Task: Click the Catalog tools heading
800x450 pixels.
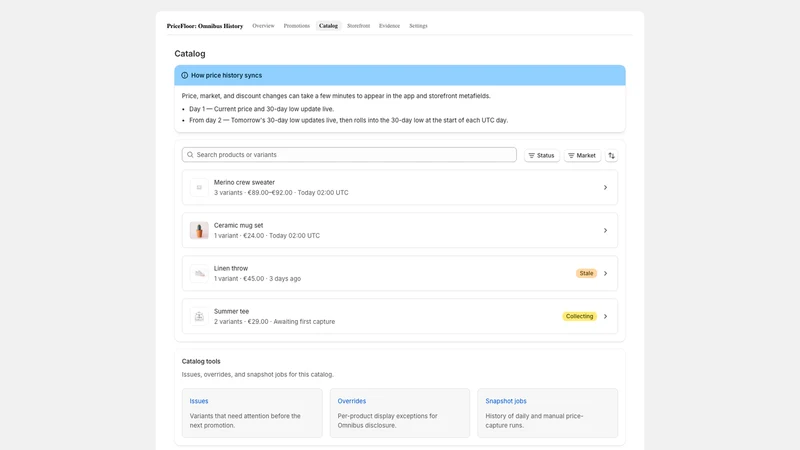Action: pos(201,361)
